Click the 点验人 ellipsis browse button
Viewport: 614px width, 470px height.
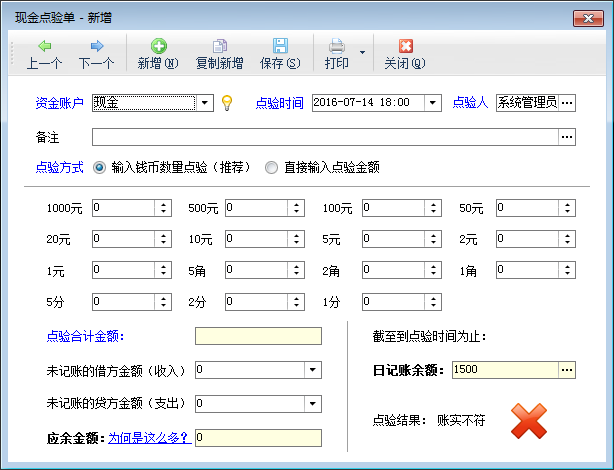(567, 103)
